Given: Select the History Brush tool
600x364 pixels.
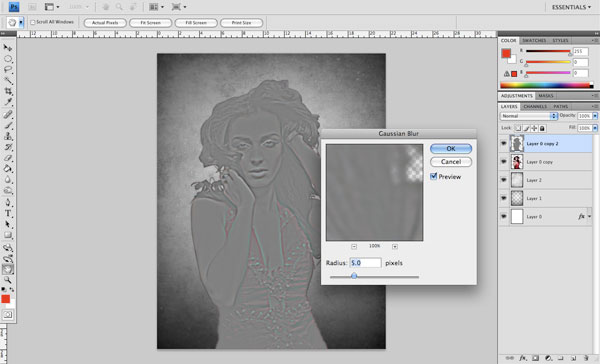Looking at the screenshot, I should (x=8, y=147).
